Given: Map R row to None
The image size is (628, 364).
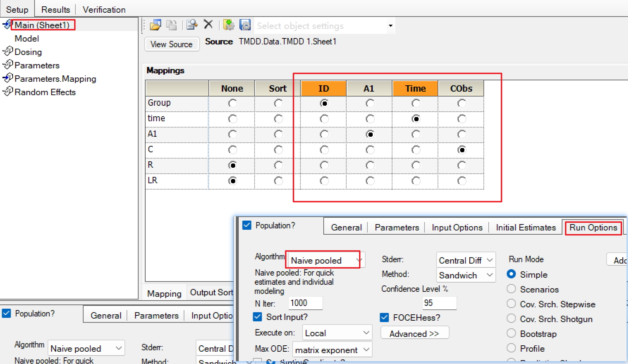Looking at the screenshot, I should pyautogui.click(x=232, y=165).
